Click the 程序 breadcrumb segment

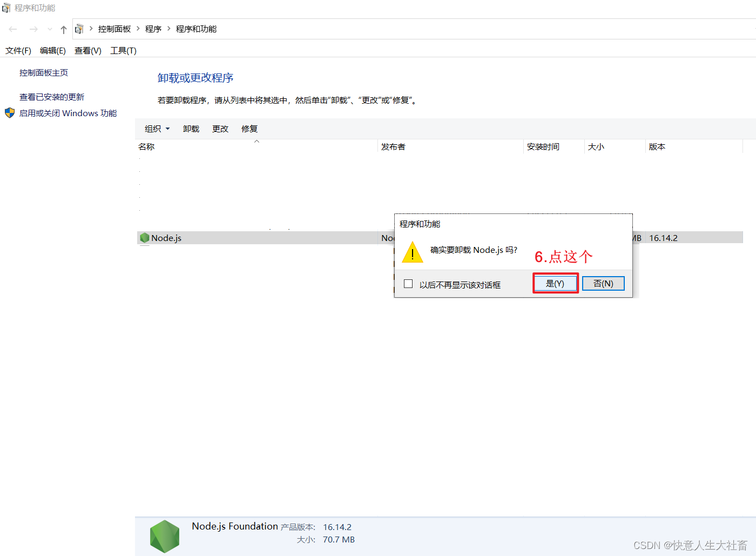click(153, 29)
